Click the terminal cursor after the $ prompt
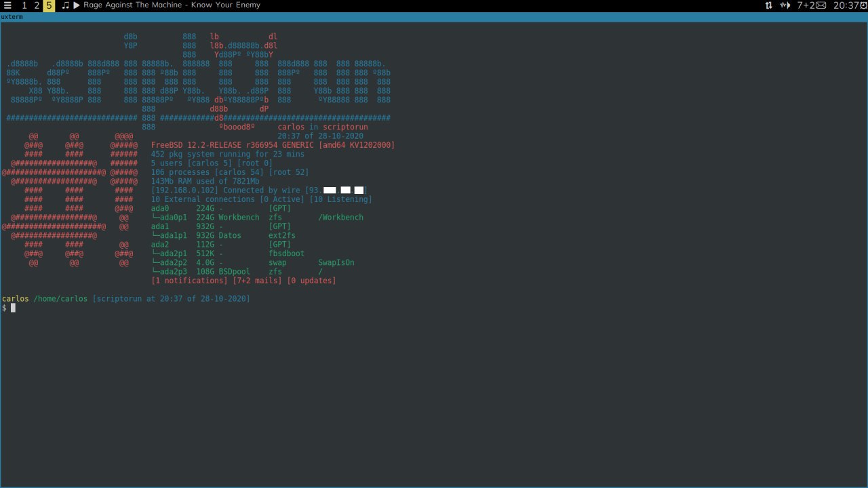This screenshot has height=488, width=868. [13, 308]
